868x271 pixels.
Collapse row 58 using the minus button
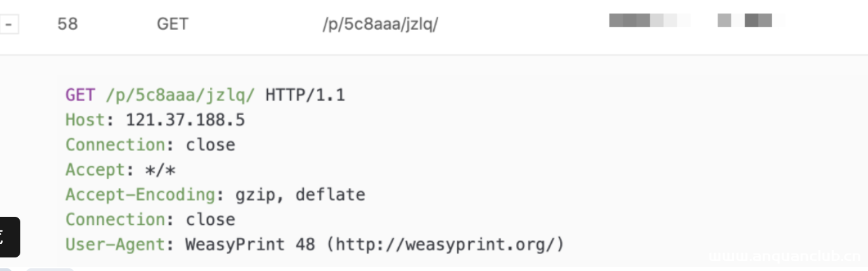pos(9,25)
